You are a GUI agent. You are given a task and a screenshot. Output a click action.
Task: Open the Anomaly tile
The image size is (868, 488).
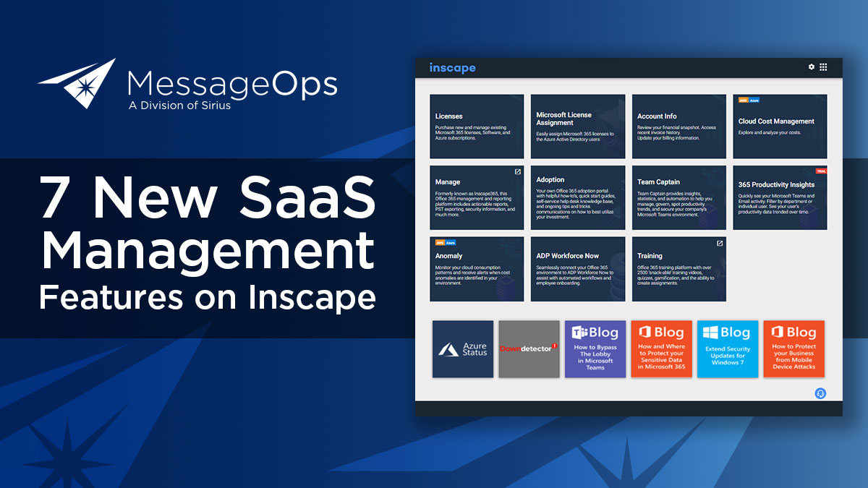coord(477,269)
